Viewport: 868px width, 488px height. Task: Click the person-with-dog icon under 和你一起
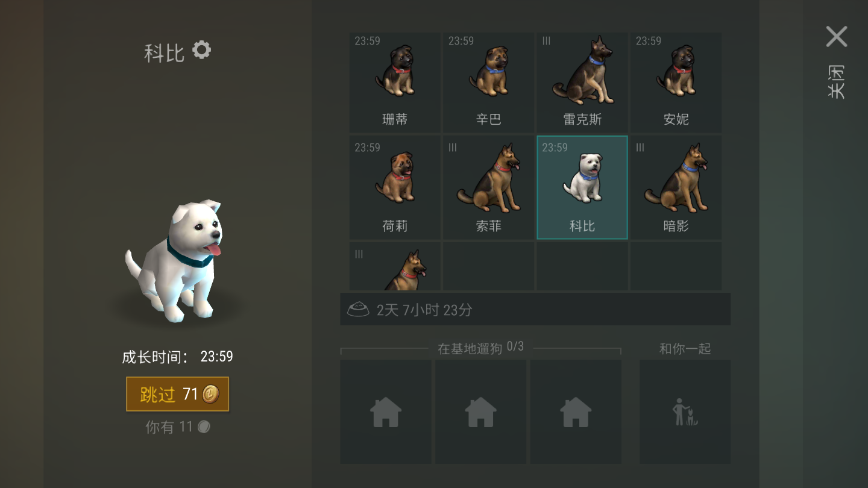pyautogui.click(x=685, y=412)
